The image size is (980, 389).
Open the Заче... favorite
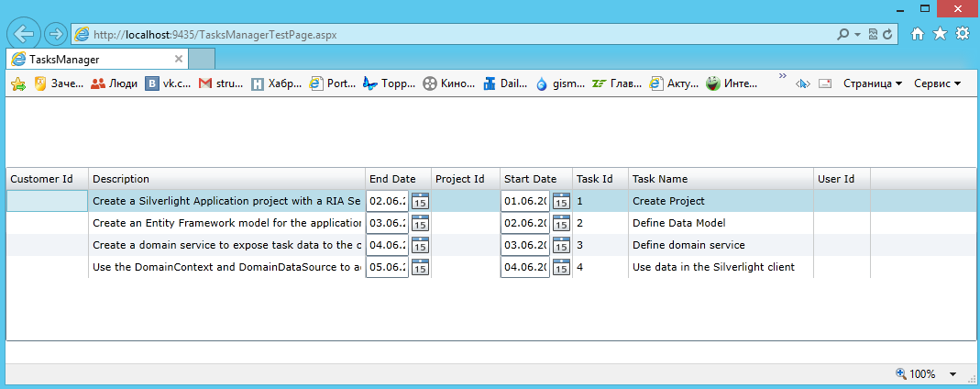pyautogui.click(x=58, y=83)
